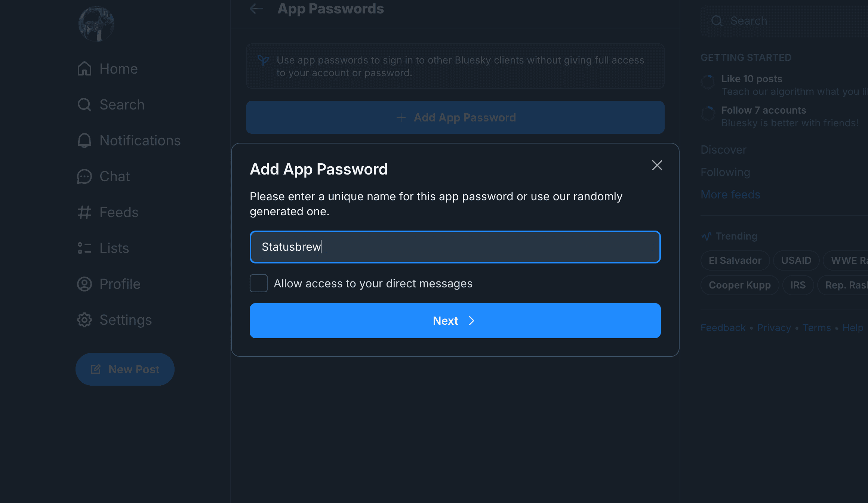Click the app password name input field

[455, 247]
